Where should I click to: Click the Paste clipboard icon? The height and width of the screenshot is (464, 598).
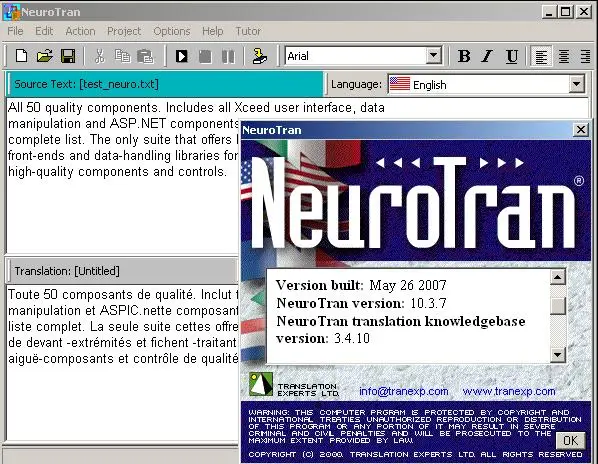145,56
